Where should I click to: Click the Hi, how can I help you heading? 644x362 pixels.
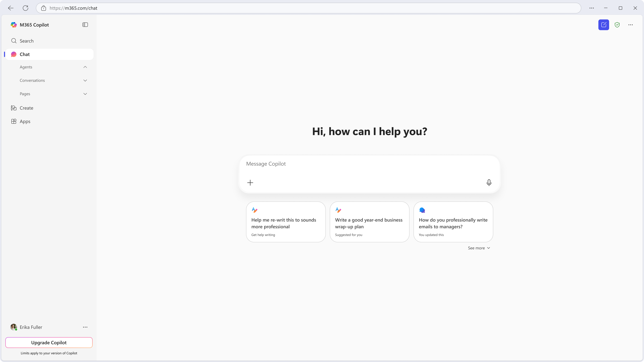(369, 131)
